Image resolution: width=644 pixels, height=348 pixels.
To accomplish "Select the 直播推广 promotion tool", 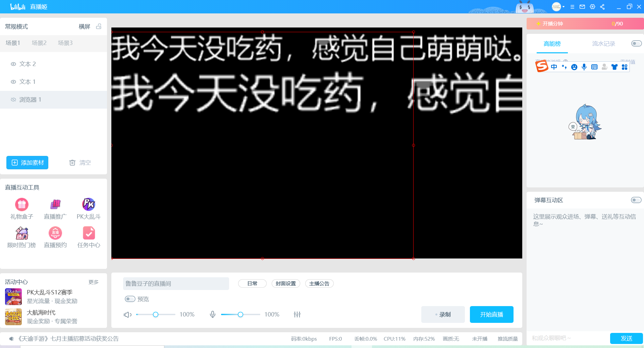I will 55,208.
